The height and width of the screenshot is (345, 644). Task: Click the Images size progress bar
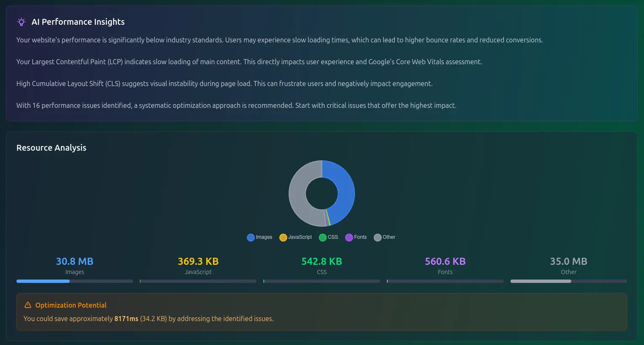75,281
